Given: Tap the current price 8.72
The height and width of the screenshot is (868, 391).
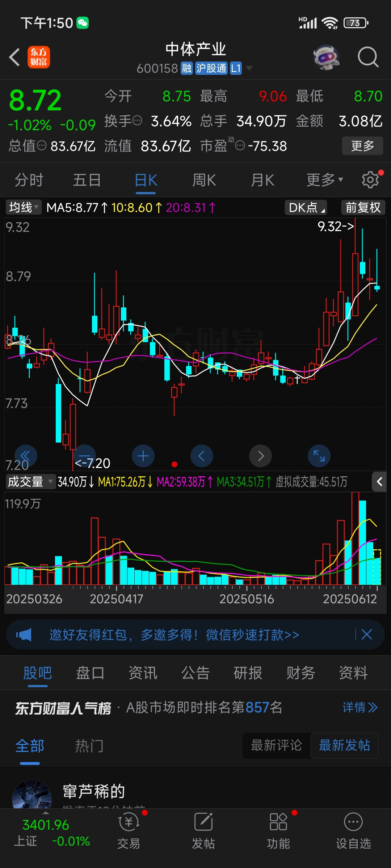Looking at the screenshot, I should click(35, 101).
